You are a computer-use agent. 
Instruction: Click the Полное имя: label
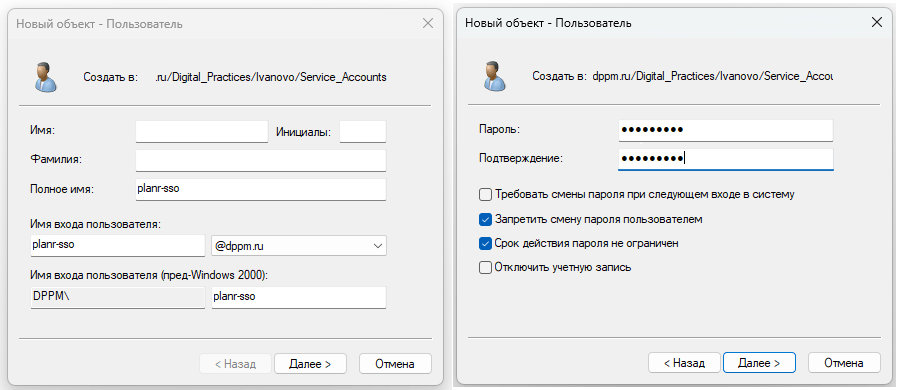pos(61,189)
